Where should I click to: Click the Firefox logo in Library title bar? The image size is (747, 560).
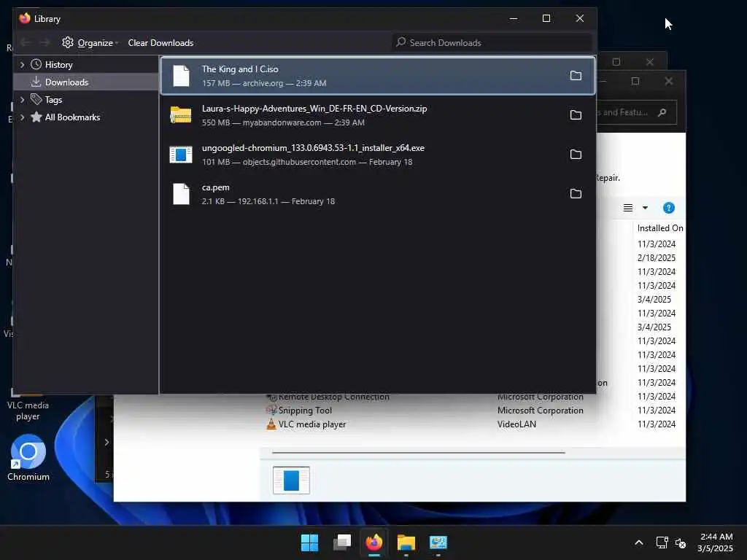(25, 18)
